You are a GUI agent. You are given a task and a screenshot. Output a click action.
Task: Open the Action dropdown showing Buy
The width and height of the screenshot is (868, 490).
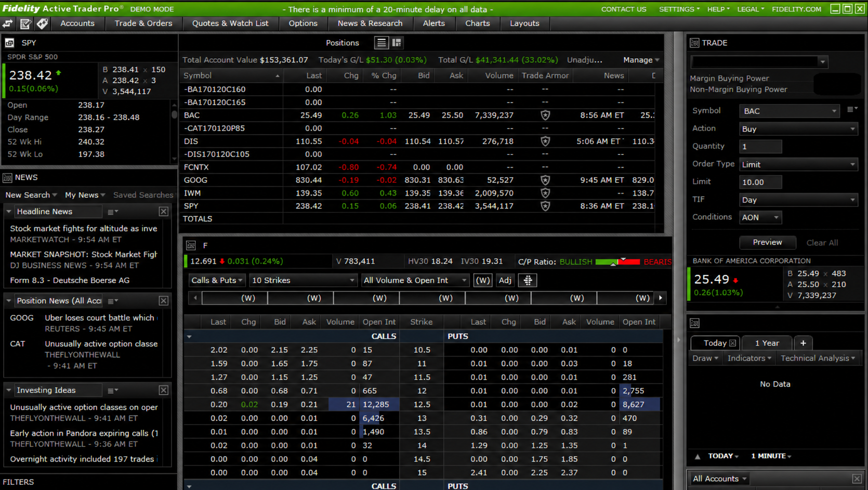798,129
